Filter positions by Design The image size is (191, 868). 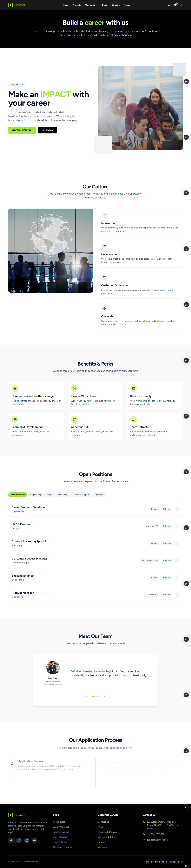(49, 495)
